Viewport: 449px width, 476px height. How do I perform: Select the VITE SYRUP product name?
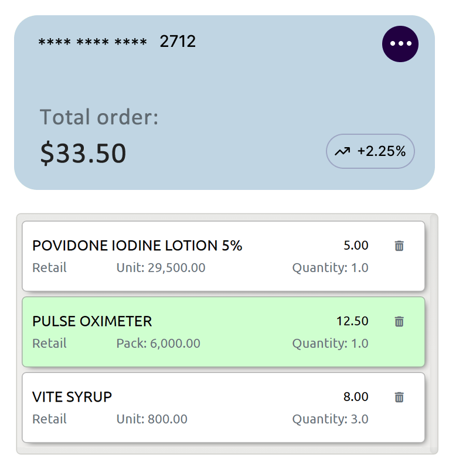click(x=72, y=397)
